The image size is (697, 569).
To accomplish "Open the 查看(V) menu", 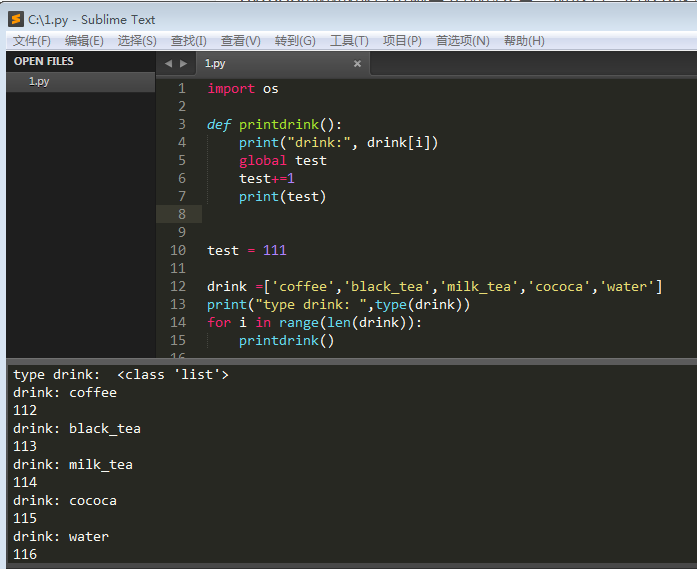I will point(240,41).
